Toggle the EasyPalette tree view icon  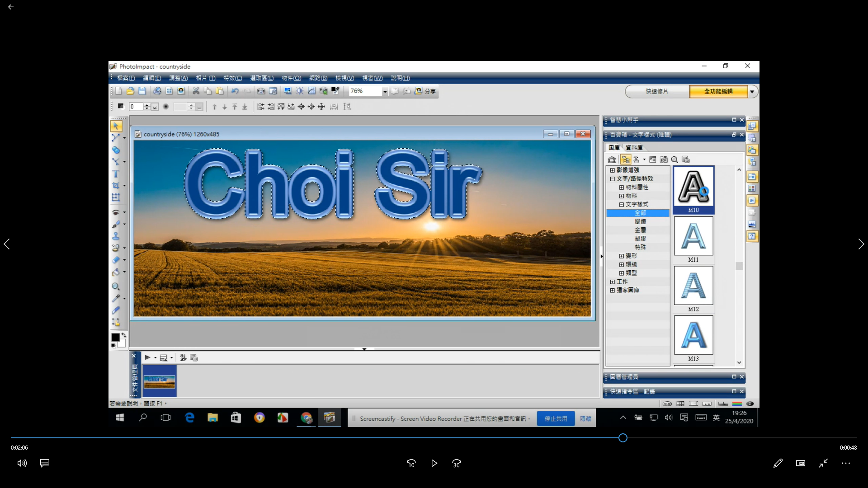coord(626,160)
